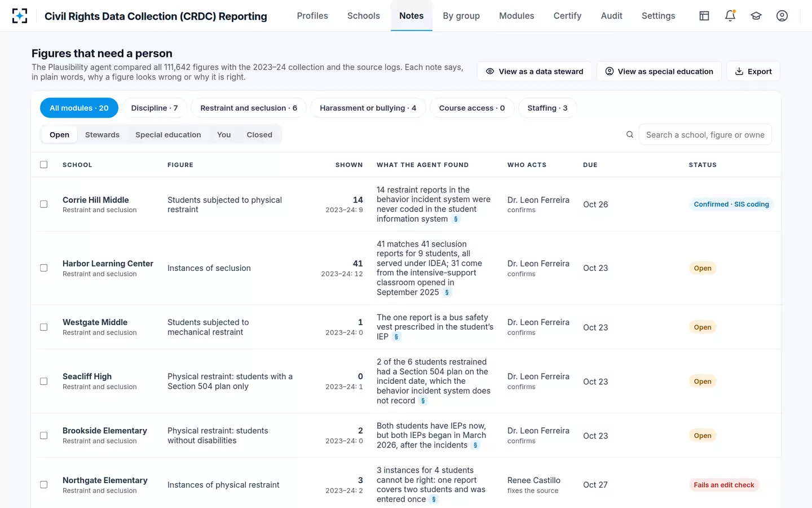This screenshot has height=508, width=812.
Task: Select the Westgate Middle row checkbox
Action: (44, 327)
